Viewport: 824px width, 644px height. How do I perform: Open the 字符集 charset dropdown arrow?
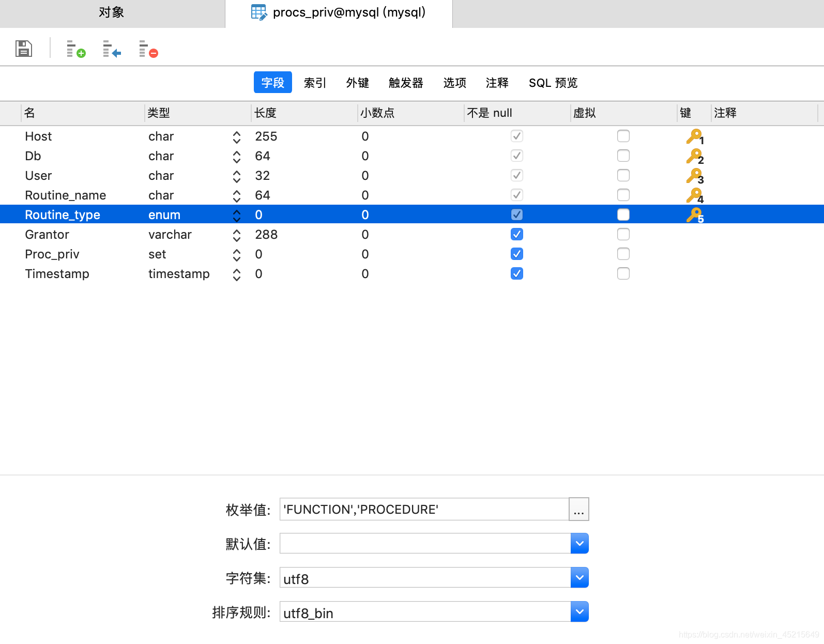click(x=579, y=577)
